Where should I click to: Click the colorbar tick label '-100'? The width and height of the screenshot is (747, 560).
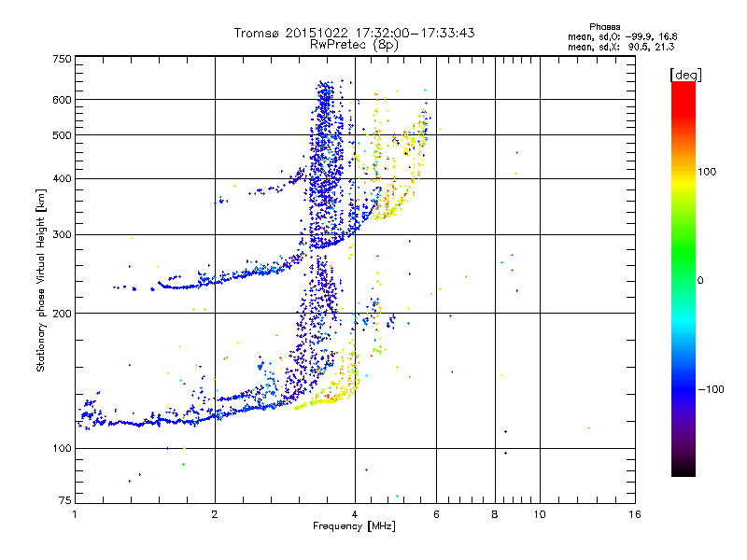point(711,389)
